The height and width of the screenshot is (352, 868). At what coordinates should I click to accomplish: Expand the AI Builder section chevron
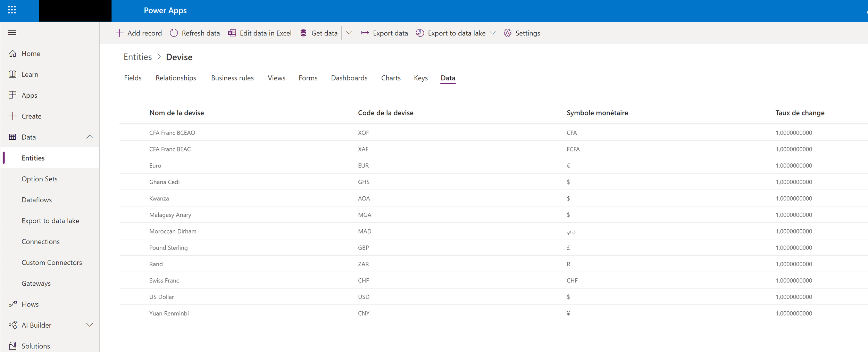tap(90, 325)
